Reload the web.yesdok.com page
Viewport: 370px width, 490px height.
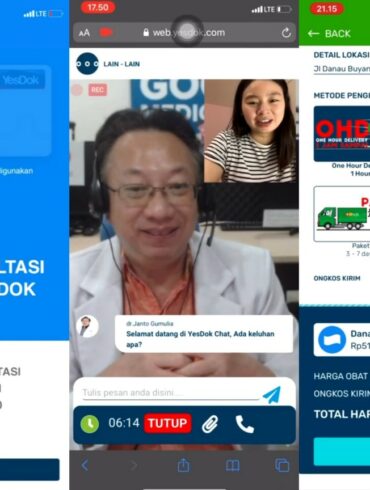coord(286,33)
